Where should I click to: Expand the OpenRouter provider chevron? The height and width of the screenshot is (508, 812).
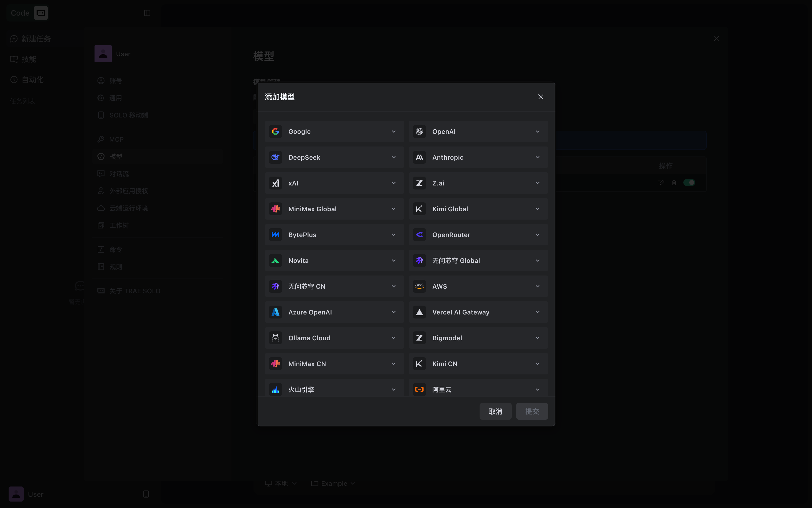538,235
